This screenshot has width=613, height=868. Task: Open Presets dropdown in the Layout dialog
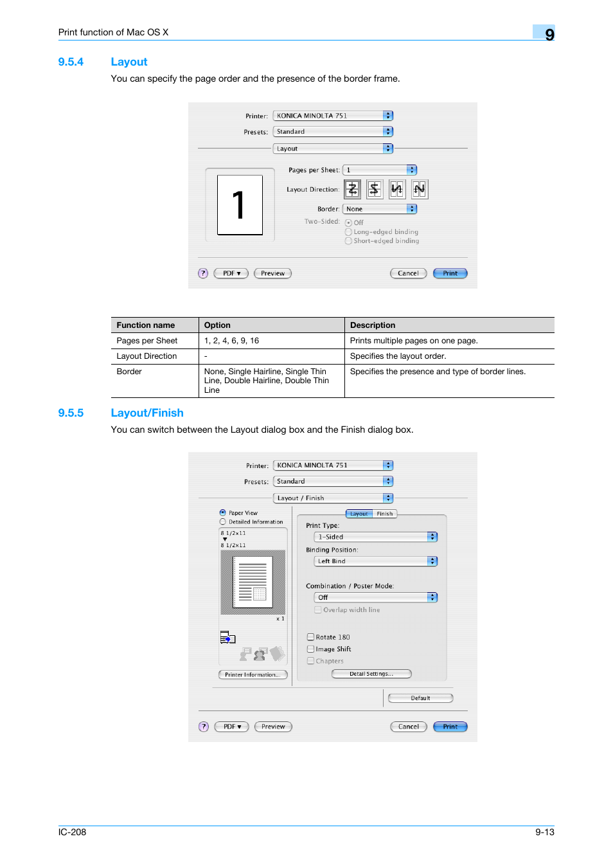[x=333, y=131]
